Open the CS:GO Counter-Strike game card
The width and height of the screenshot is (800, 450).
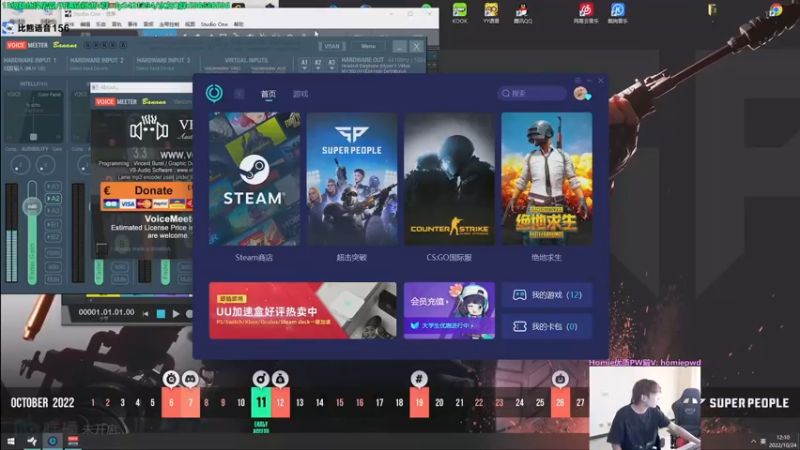449,179
